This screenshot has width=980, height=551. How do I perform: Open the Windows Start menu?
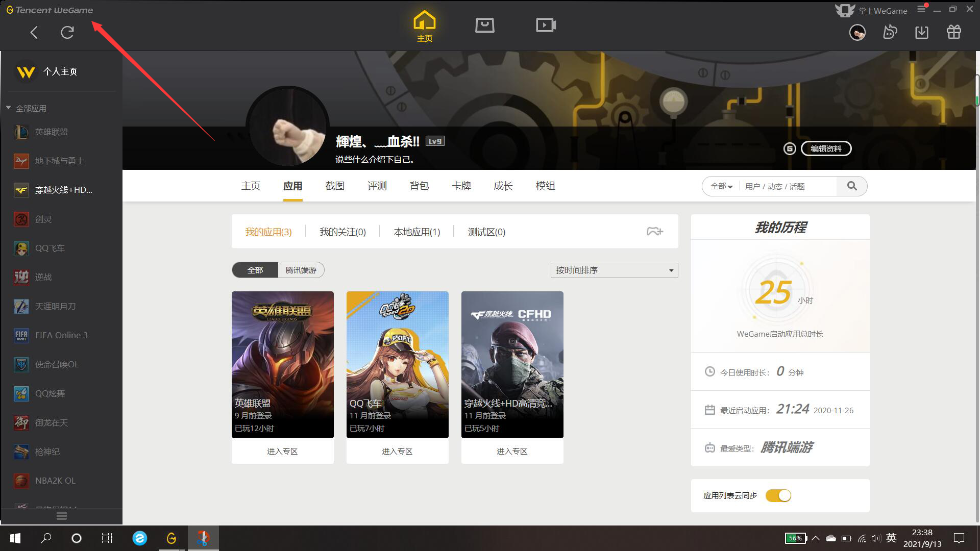[15, 538]
